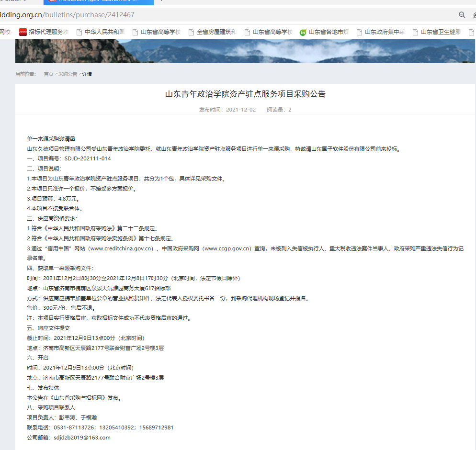Viewport: 476px width, 450px height.
Task: Click the announcement title 山东青年政治学院资产驻点服务项目采购公告
Action: (245, 94)
